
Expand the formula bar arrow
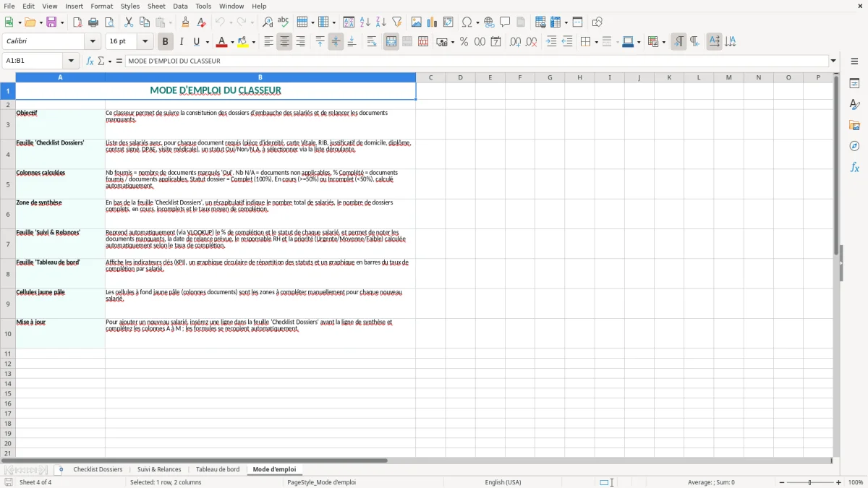click(833, 61)
